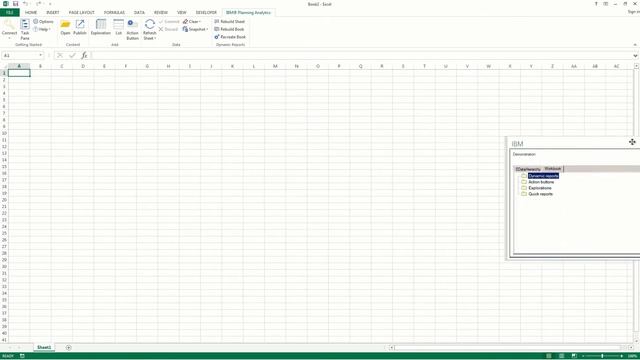Select the IBM Planning Analytics tab
The image size is (640, 360).
(x=248, y=12)
